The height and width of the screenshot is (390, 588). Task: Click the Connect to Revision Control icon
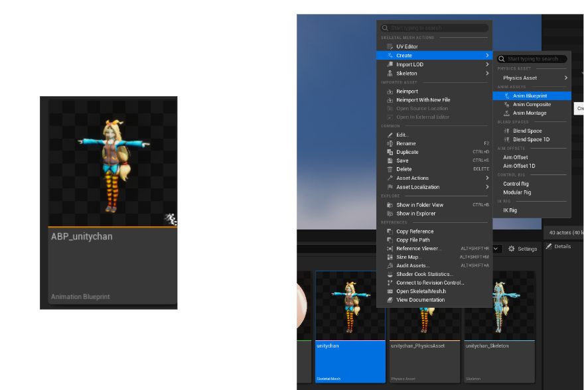coord(390,283)
